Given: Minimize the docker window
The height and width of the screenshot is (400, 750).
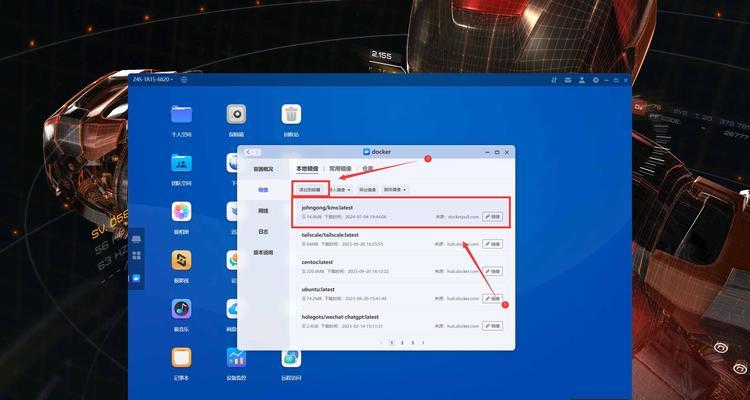Looking at the screenshot, I should [487, 152].
